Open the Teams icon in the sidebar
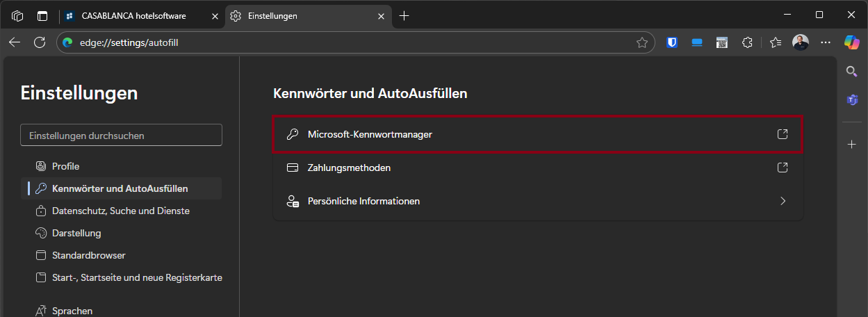Viewport: 868px width, 317px height. pos(851,100)
